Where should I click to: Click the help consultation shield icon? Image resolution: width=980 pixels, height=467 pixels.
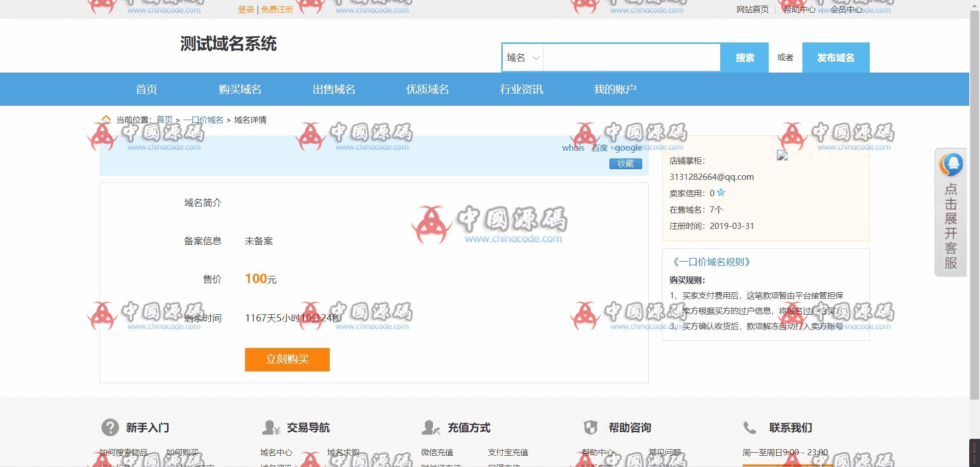pyautogui.click(x=591, y=427)
